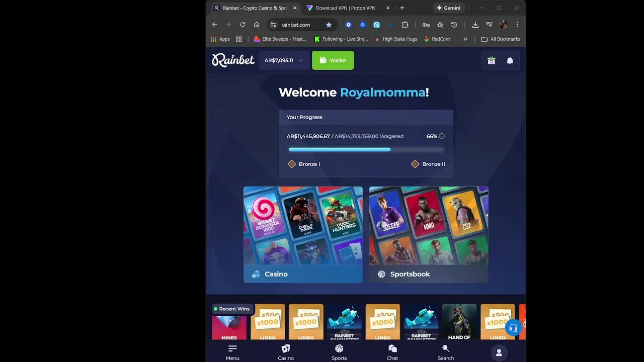Open a new browser tab

401,8
